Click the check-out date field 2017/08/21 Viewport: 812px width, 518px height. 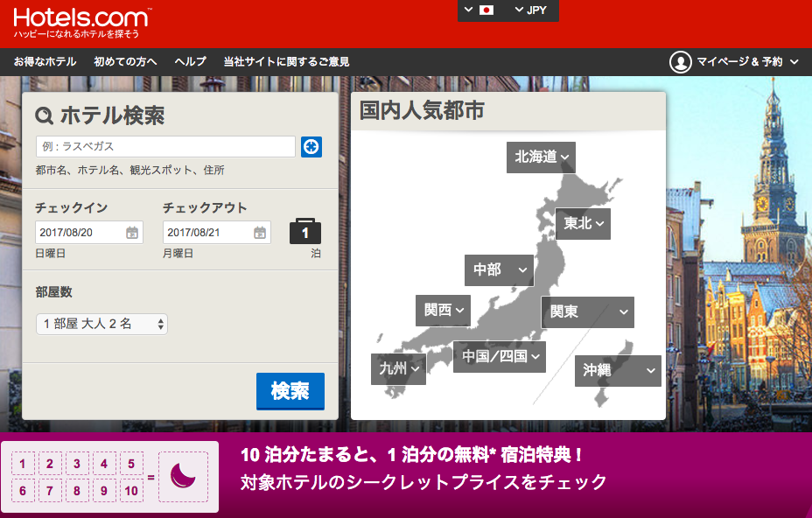217,233
